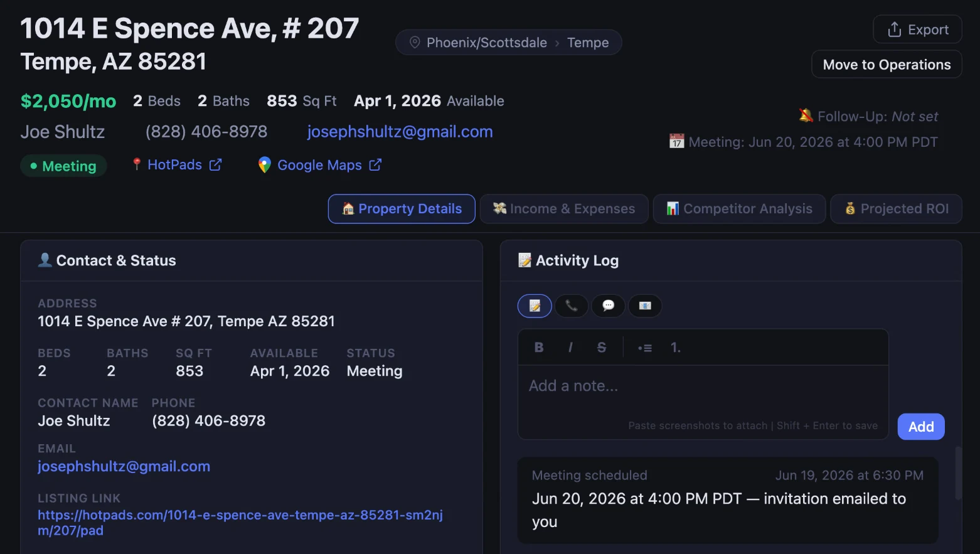Click the email link josephshultz@gmail.com in header
The height and width of the screenshot is (554, 980).
click(x=400, y=132)
